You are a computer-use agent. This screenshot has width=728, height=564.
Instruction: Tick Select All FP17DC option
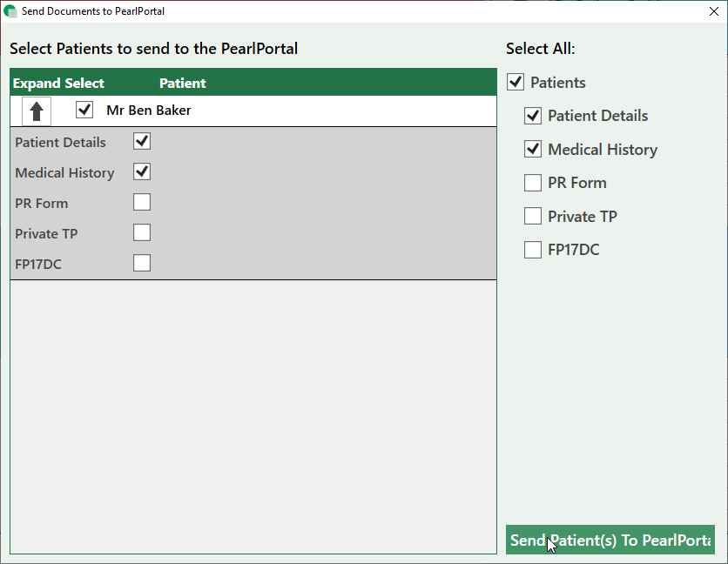(533, 251)
